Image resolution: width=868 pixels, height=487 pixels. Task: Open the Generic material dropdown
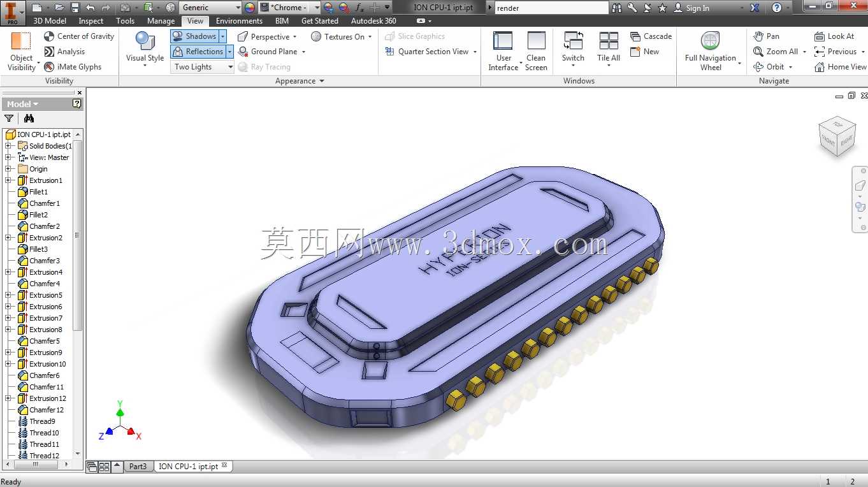(x=210, y=8)
